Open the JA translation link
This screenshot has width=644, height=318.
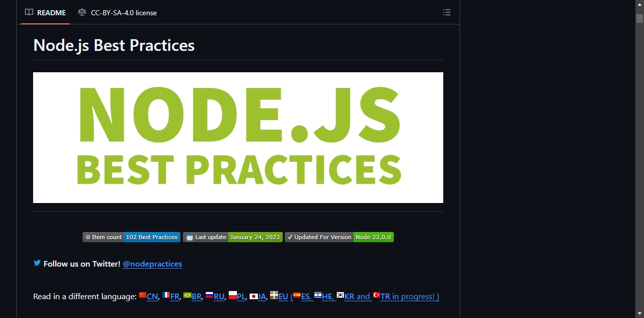(x=262, y=297)
